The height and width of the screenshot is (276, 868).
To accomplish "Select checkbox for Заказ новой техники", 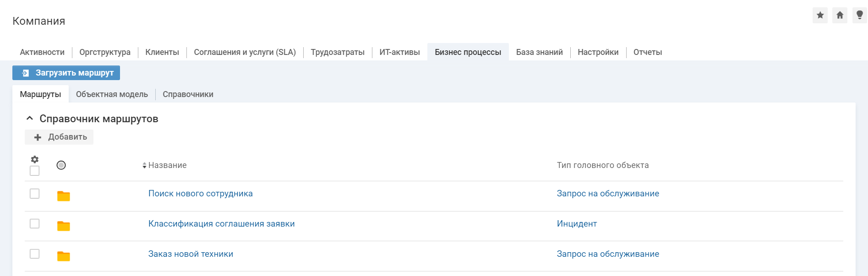I will 35,254.
